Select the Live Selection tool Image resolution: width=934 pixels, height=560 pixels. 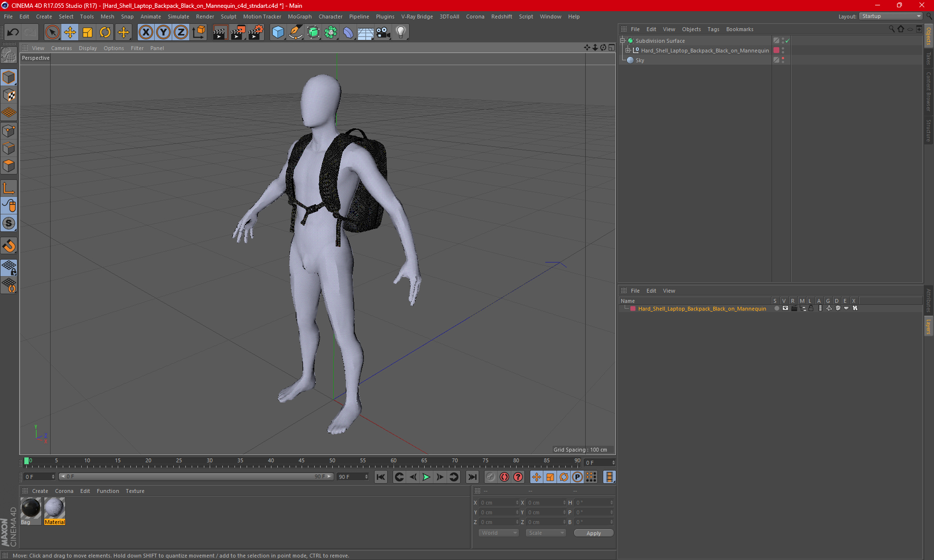point(52,33)
